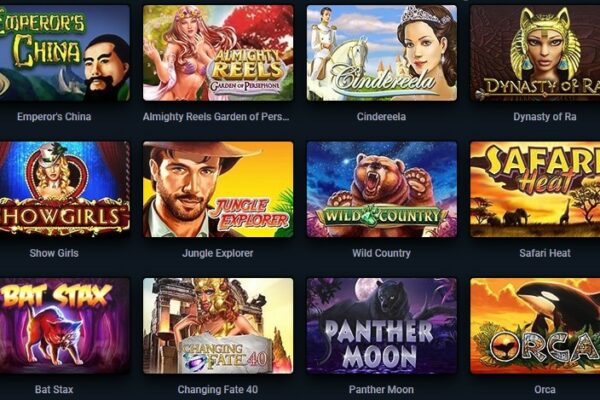The width and height of the screenshot is (600, 400).
Task: Open the Changing Fate 40 game image
Action: [218, 326]
